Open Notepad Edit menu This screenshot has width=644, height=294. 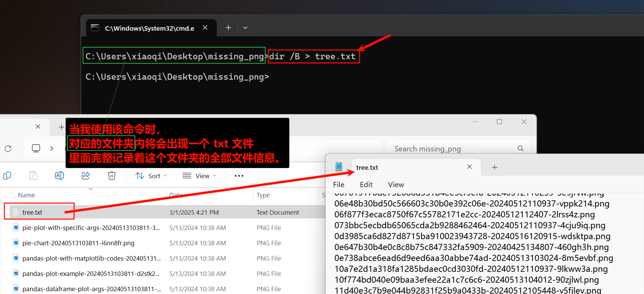(x=366, y=184)
